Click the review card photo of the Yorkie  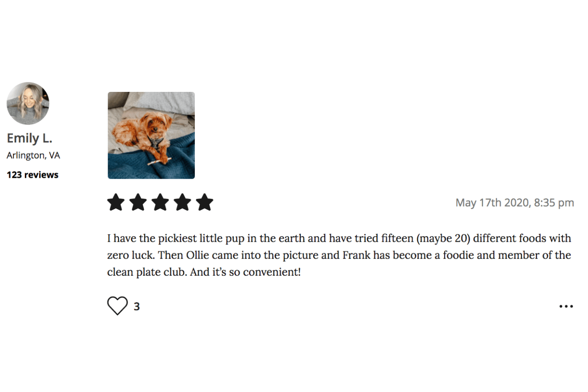point(151,135)
